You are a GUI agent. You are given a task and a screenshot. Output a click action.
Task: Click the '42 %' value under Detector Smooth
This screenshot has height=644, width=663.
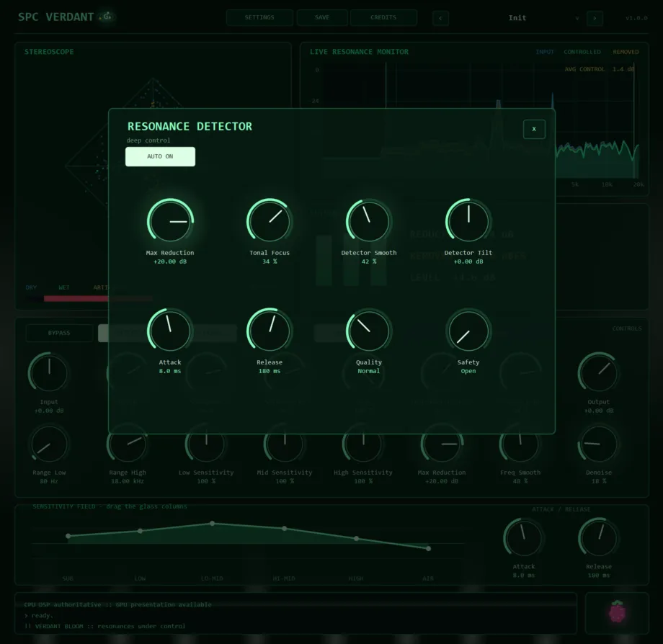coord(369,261)
